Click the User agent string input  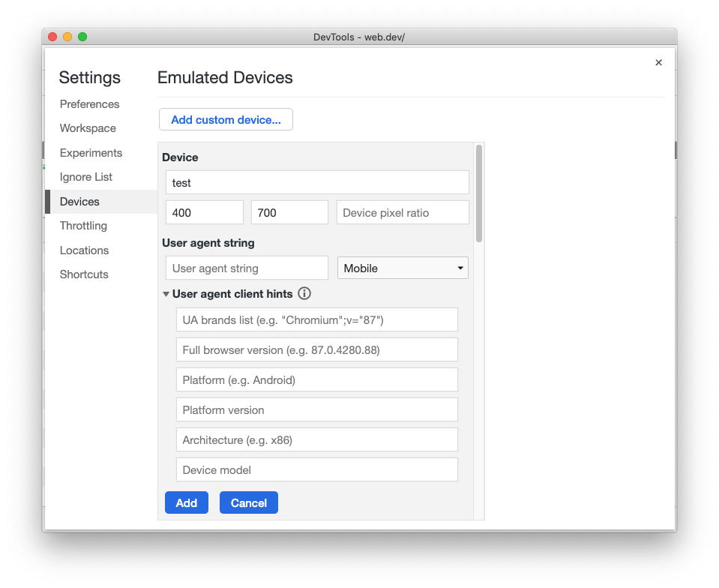(x=246, y=268)
